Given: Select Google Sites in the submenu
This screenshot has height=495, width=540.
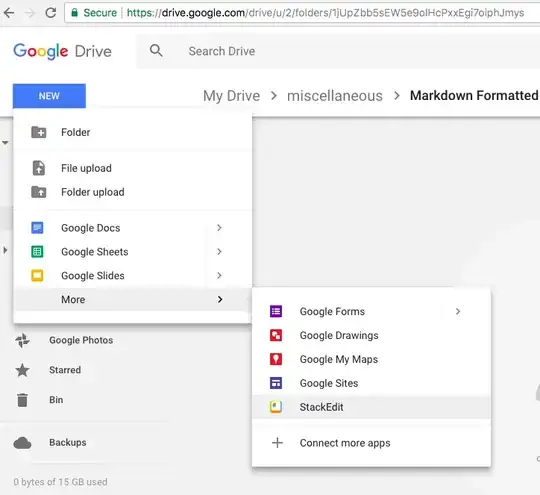Looking at the screenshot, I should (371, 383).
